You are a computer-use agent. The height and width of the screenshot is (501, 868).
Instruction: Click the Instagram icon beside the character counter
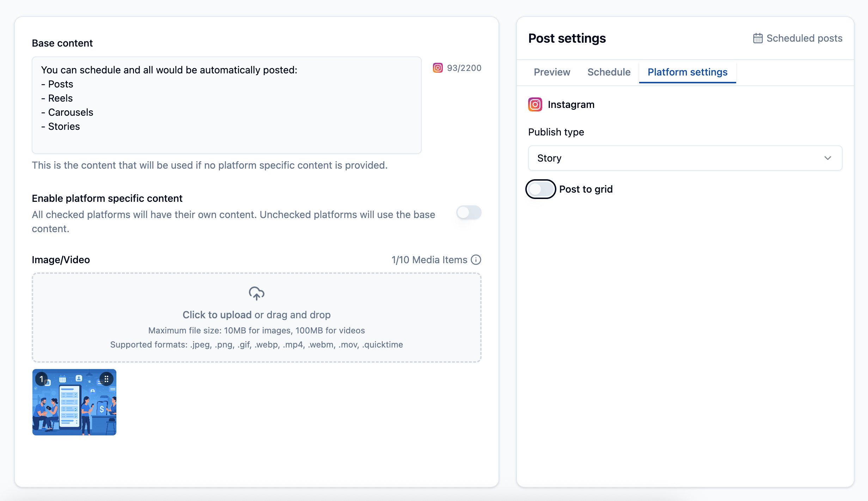[x=438, y=68]
